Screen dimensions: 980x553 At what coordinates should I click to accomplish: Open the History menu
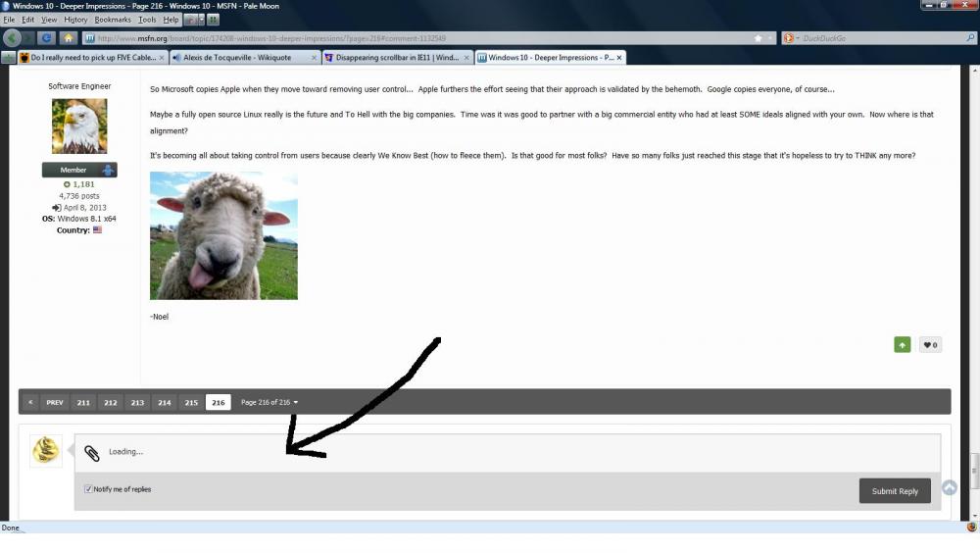point(75,20)
